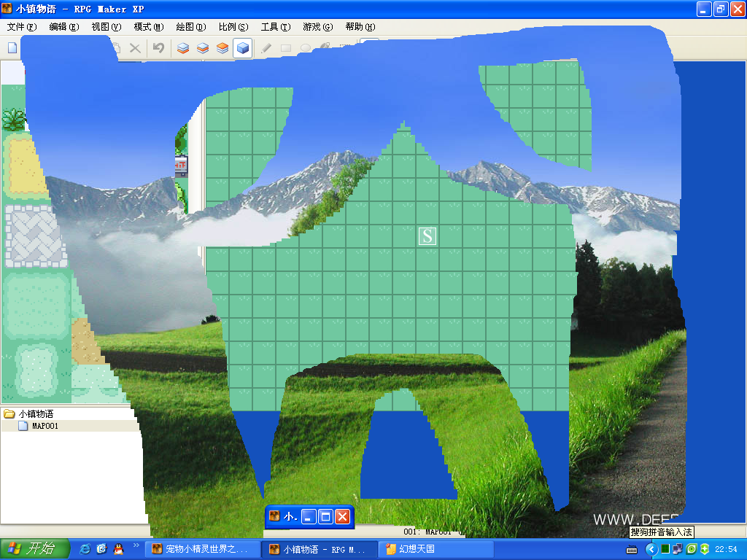The width and height of the screenshot is (747, 560).
Task: Click the keyboard input method tray icon
Action: pyautogui.click(x=632, y=550)
